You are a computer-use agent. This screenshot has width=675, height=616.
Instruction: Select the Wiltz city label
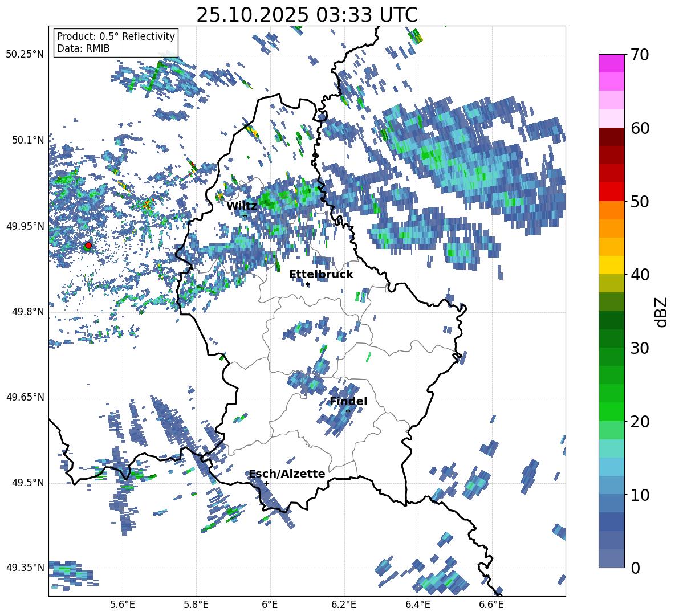(x=242, y=206)
